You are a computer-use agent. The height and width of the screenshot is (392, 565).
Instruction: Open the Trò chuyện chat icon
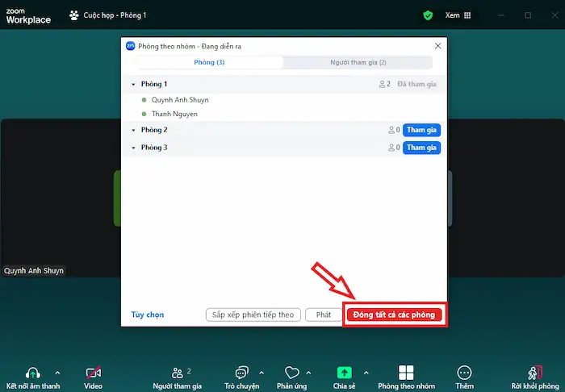click(241, 373)
